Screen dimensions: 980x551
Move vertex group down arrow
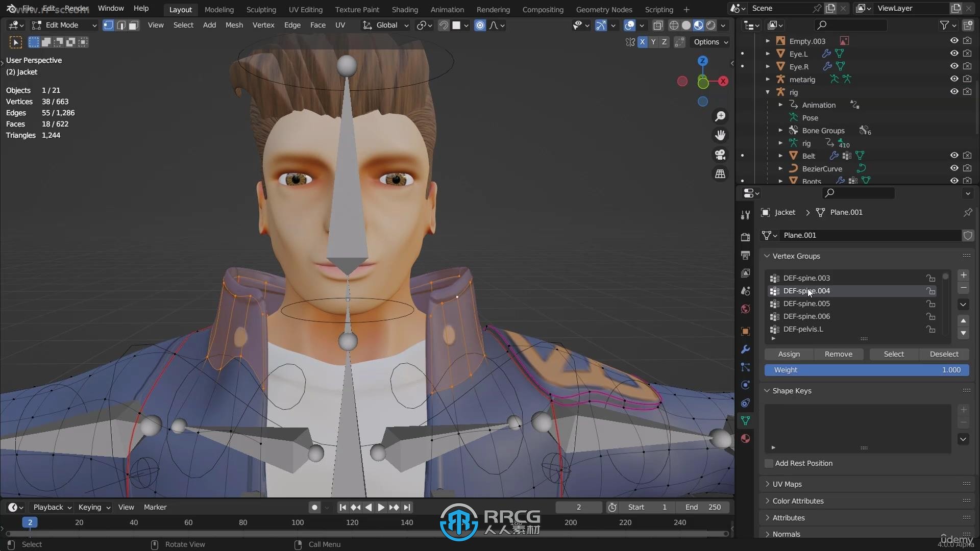[x=963, y=333]
